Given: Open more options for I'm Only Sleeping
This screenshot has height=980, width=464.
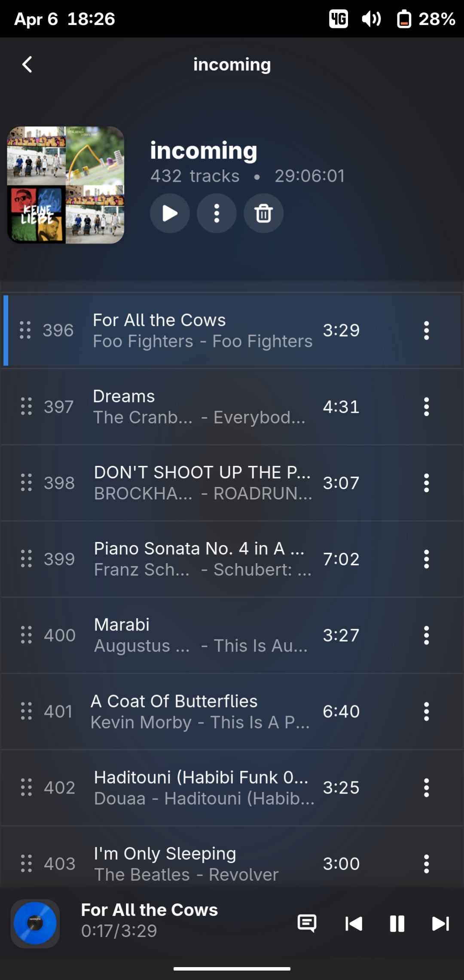Looking at the screenshot, I should point(426,864).
